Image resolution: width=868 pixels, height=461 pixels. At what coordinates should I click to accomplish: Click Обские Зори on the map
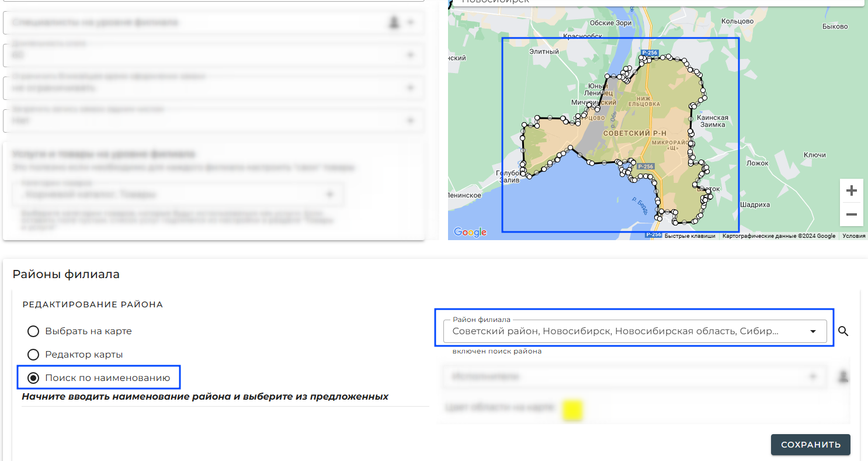click(610, 23)
